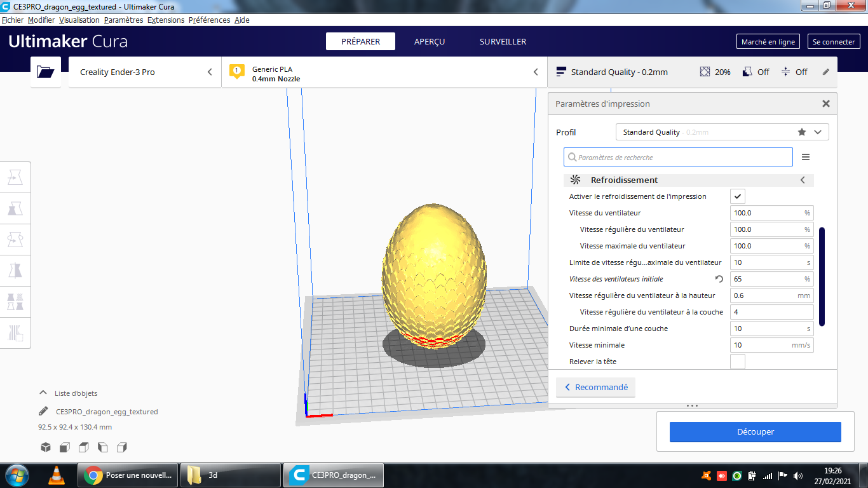Image resolution: width=868 pixels, height=488 pixels.
Task: Click Vitesse régulière du ventilateur value field
Action: pos(772,229)
